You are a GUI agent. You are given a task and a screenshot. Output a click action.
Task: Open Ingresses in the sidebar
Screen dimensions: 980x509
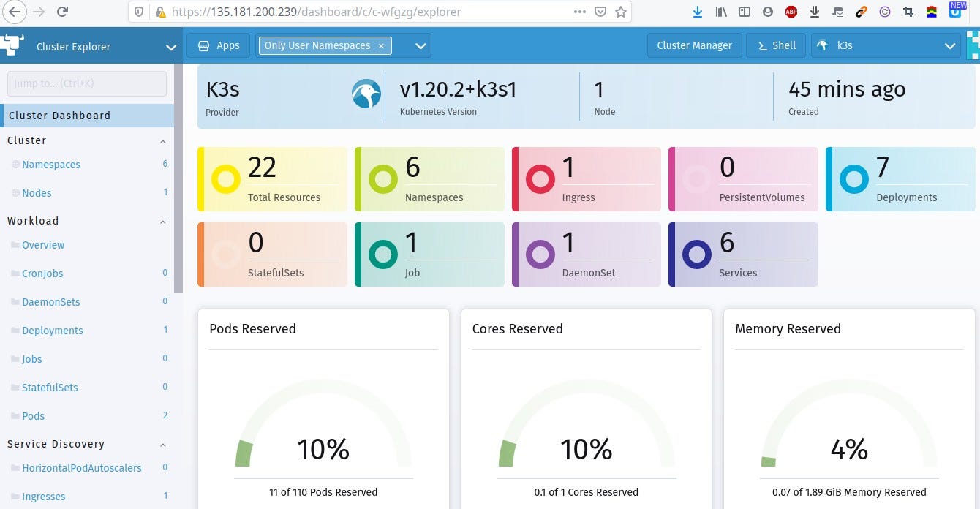(44, 497)
